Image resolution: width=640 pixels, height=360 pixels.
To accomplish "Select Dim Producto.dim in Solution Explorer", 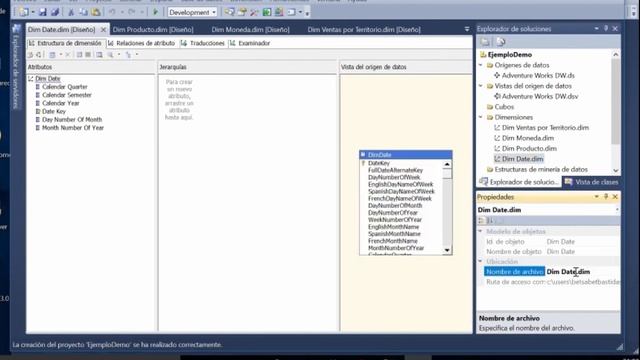I will pyautogui.click(x=529, y=149).
